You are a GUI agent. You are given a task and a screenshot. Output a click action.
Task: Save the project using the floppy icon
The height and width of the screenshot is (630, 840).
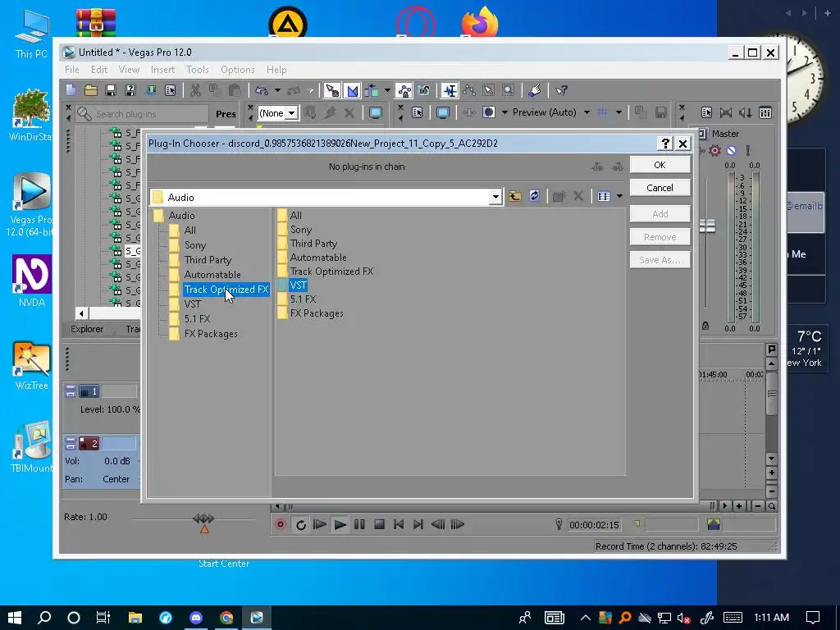tap(111, 90)
